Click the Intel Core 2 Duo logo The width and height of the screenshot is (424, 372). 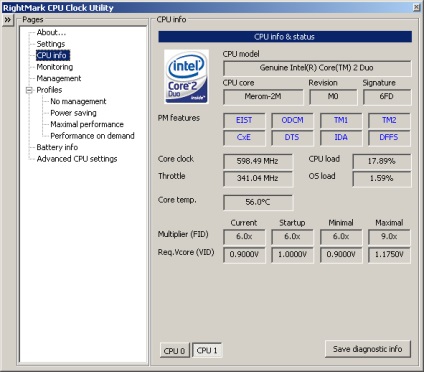click(186, 77)
